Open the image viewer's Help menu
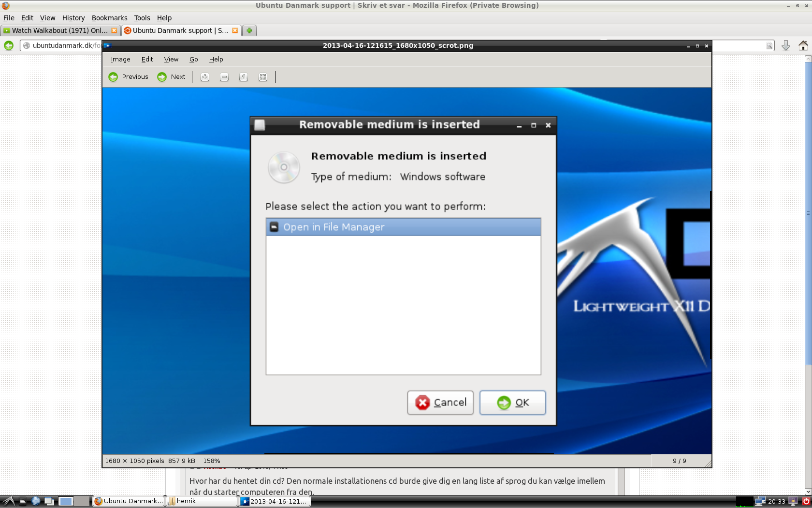Image resolution: width=812 pixels, height=508 pixels. click(216, 60)
